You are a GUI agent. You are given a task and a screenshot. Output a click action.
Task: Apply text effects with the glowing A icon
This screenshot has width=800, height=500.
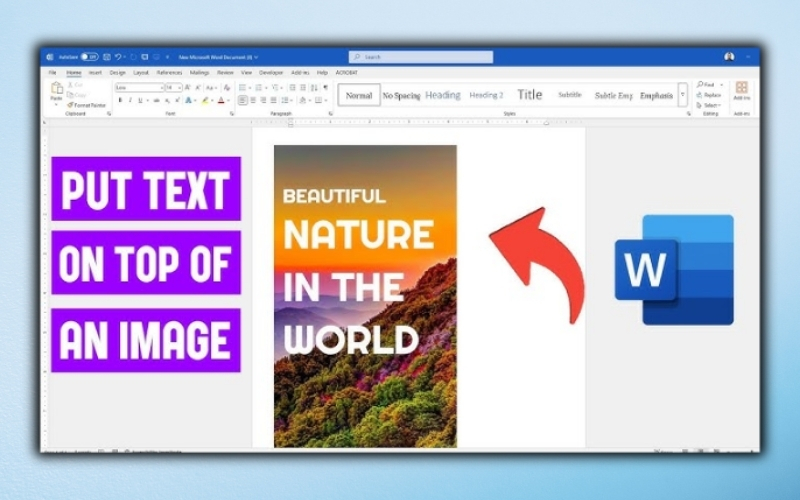click(188, 101)
